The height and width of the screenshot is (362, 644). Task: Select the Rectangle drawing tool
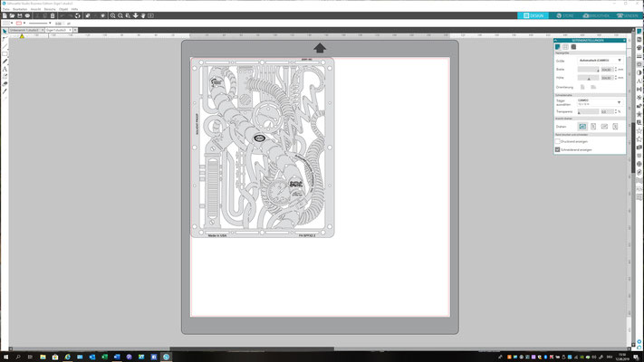pos(5,53)
